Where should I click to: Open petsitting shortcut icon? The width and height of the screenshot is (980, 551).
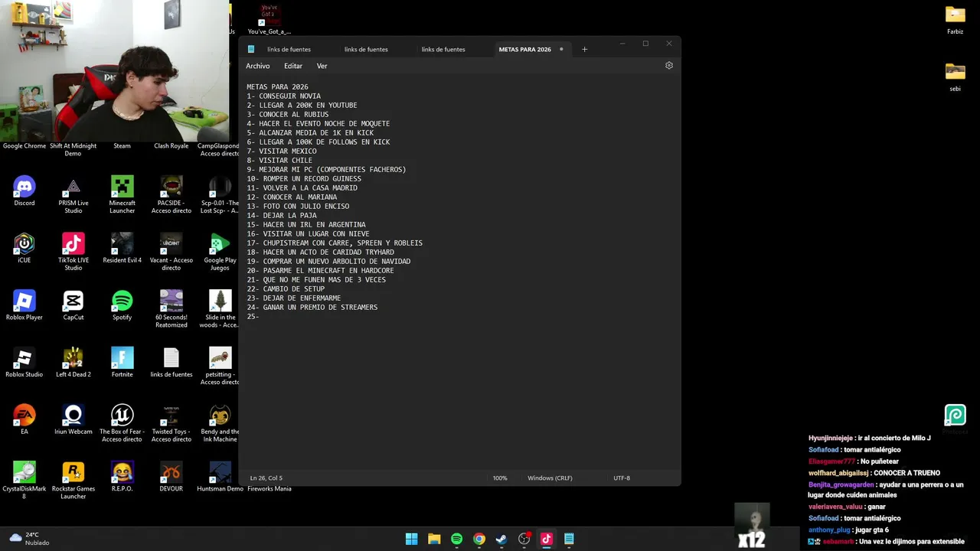click(220, 366)
